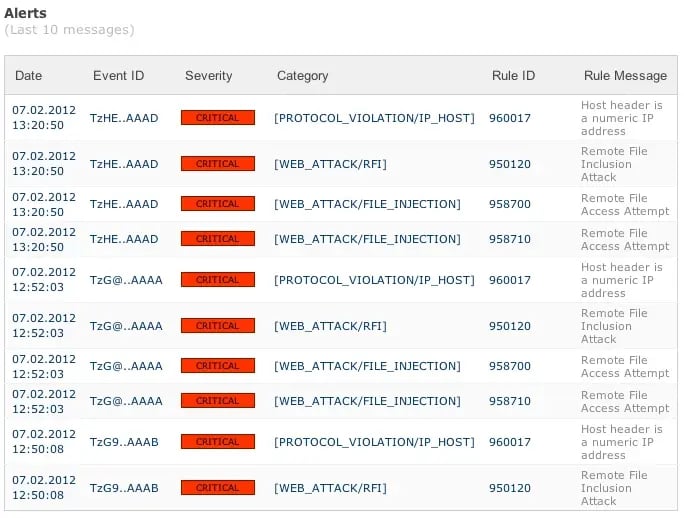
Task: Open PROTOCOL_VIOLATION/IP_HOST category at 12:50:08
Action: pos(374,442)
